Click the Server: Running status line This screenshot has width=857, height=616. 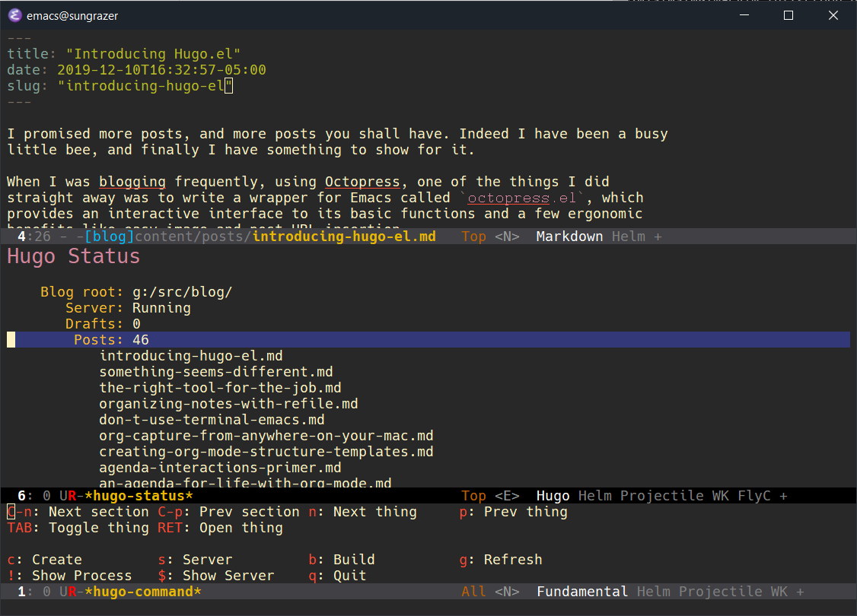[x=128, y=308]
